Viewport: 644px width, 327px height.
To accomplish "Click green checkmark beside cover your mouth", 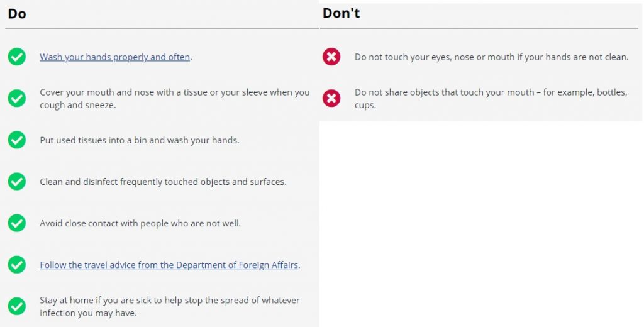I will [x=17, y=98].
